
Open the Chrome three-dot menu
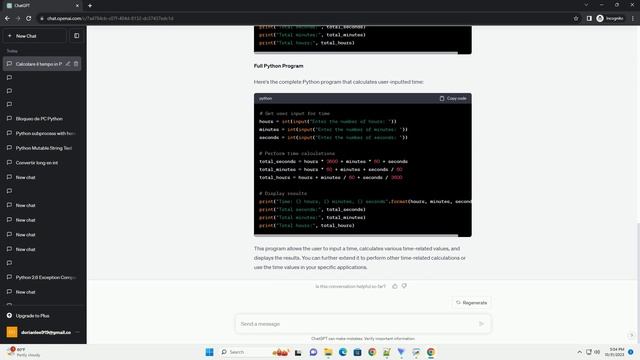[633, 18]
